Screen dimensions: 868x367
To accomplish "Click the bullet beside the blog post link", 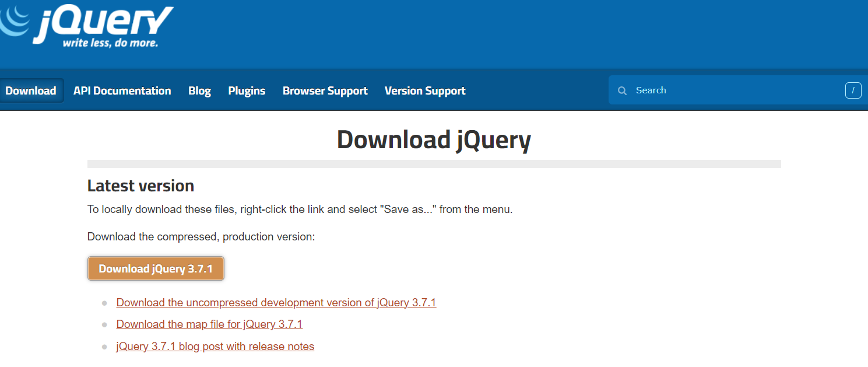I will pyautogui.click(x=105, y=346).
